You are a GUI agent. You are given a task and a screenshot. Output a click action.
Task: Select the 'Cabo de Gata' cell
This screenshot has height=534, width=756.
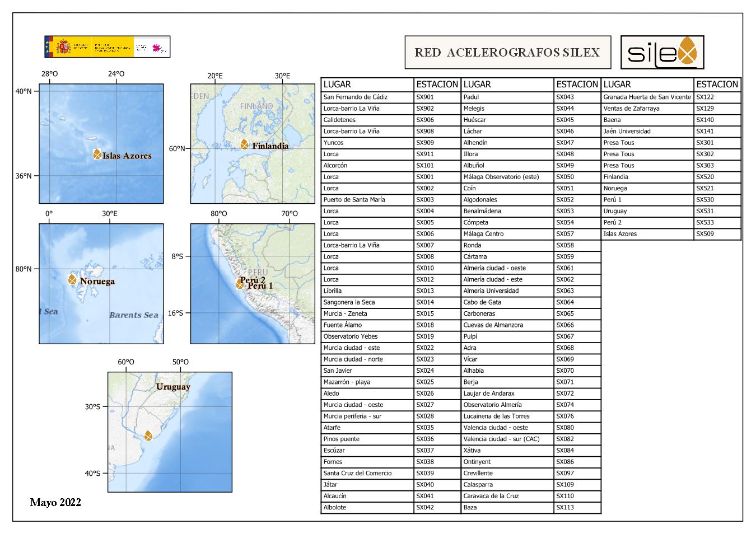coord(507,302)
